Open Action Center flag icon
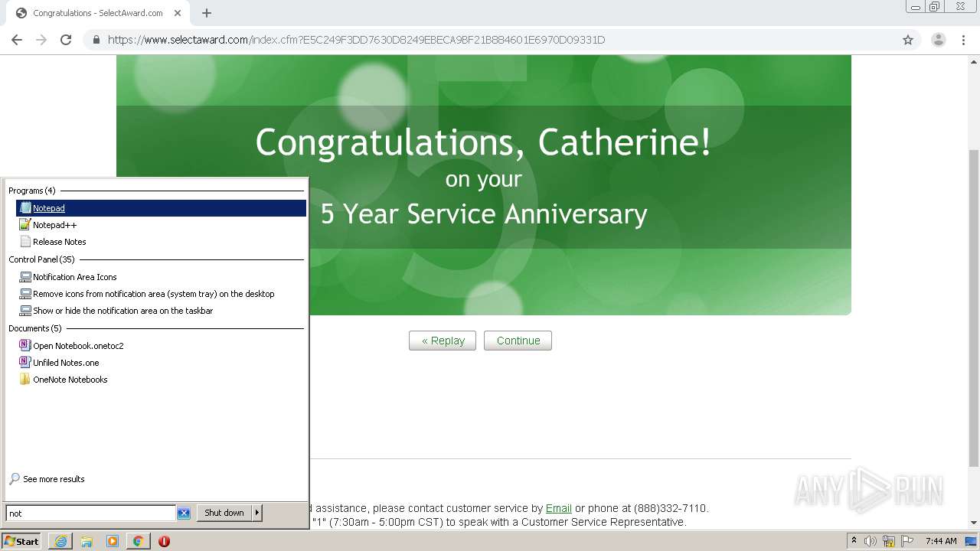 pyautogui.click(x=907, y=541)
